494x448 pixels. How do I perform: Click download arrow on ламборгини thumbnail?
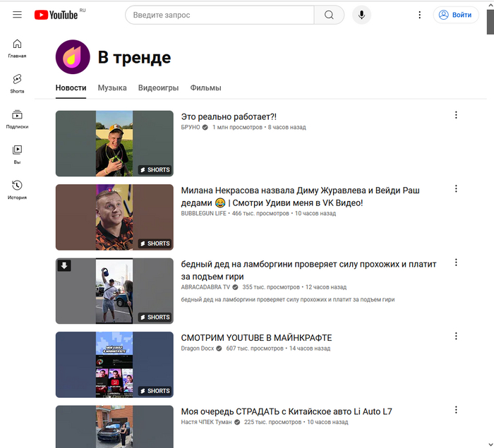tap(64, 265)
